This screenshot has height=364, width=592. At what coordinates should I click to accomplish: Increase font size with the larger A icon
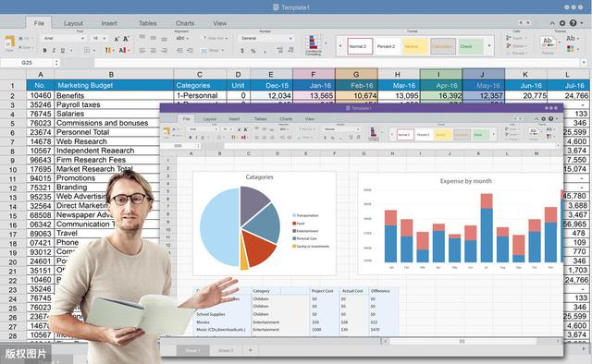126,39
